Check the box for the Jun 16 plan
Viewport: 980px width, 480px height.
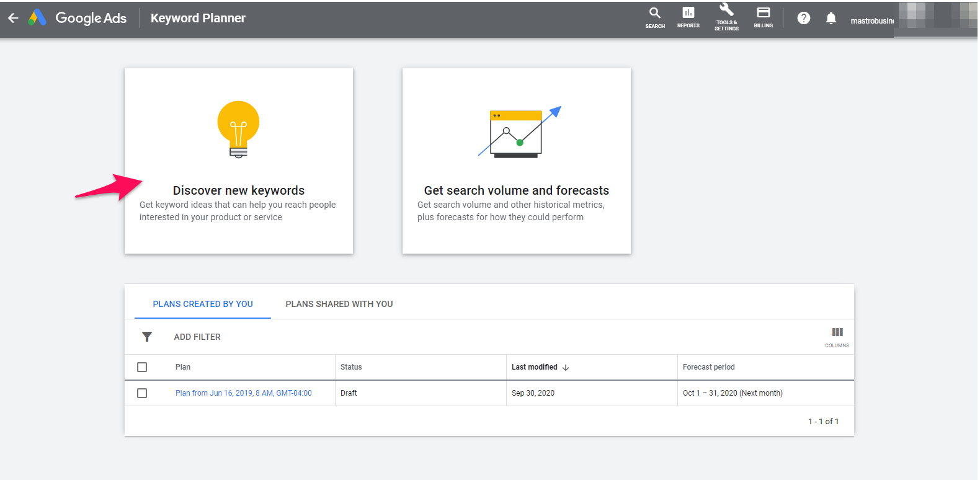(142, 393)
